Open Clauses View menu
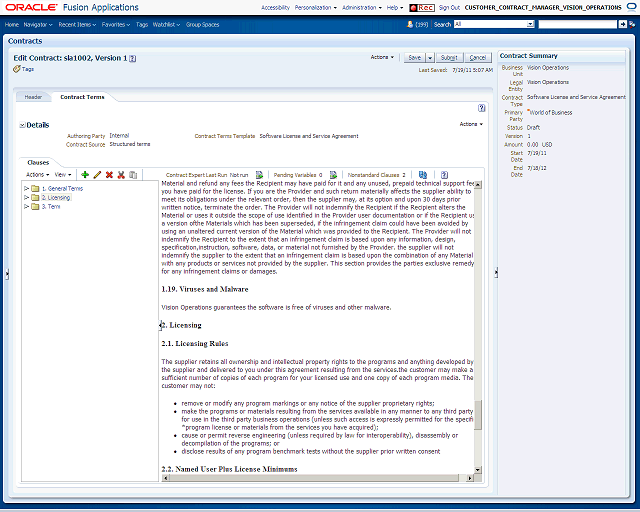This screenshot has height=512, width=640. (x=63, y=175)
